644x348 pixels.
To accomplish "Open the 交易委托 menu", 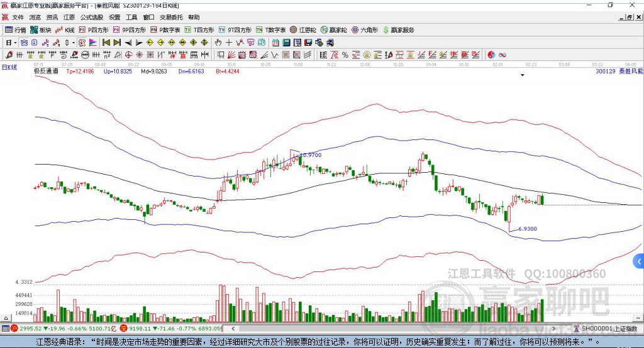I will tap(171, 17).
